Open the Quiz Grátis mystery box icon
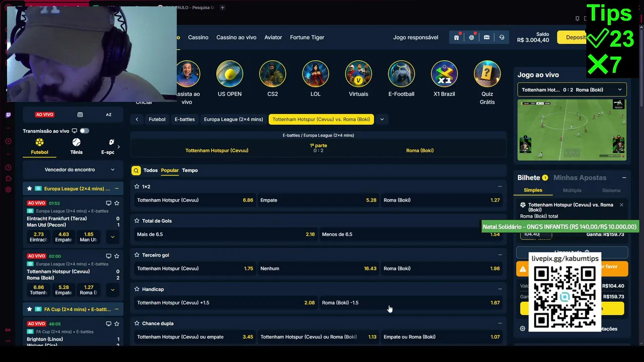644x362 pixels. [487, 74]
